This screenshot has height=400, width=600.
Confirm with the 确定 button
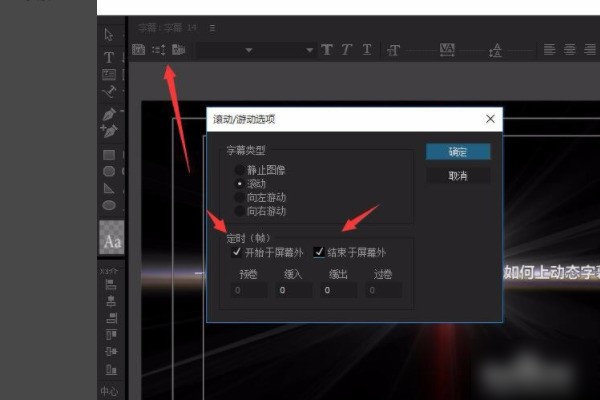(x=457, y=152)
